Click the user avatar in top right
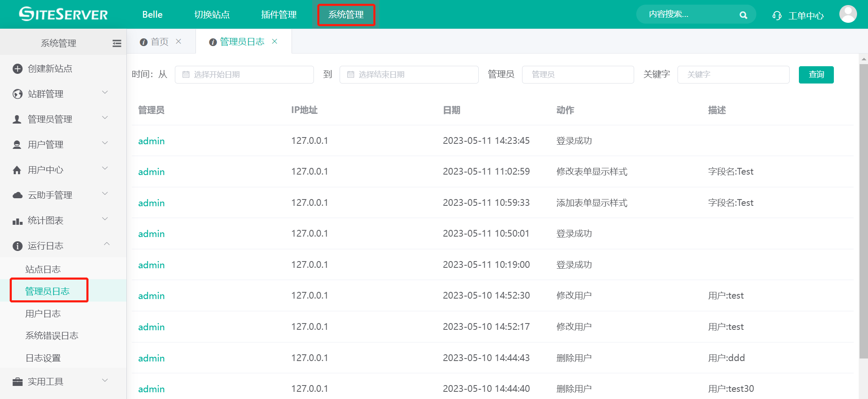Image resolution: width=868 pixels, height=399 pixels. pos(847,14)
